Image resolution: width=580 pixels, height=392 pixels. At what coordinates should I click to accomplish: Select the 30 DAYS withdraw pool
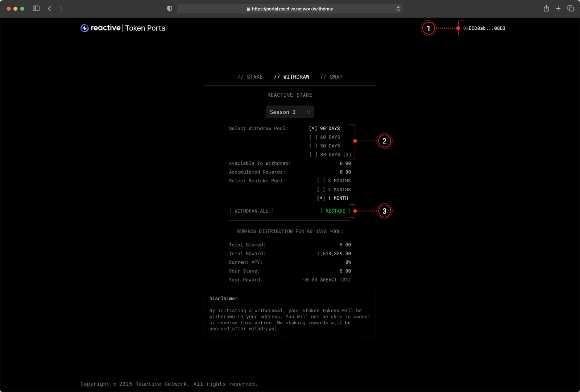pyautogui.click(x=324, y=146)
